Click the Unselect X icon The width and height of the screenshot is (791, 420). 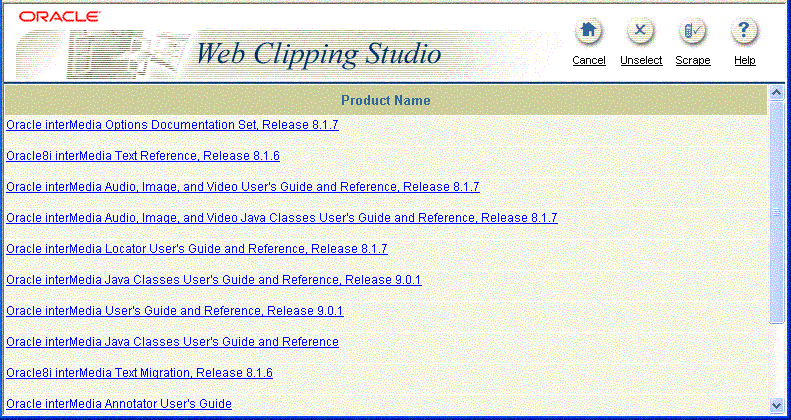point(641,31)
